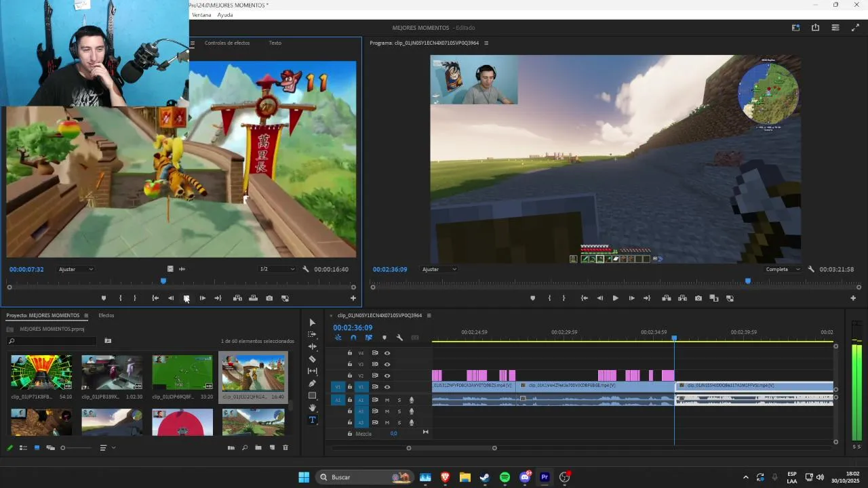Click Overwrite button in Source monitor

253,298
